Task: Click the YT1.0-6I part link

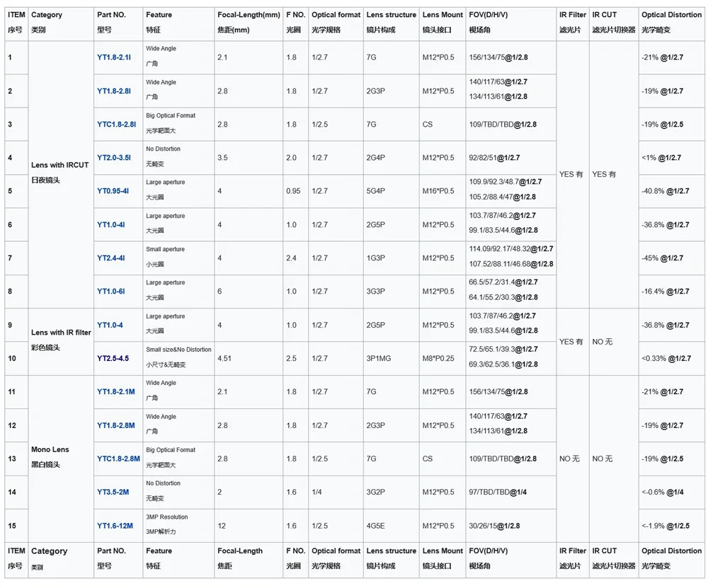Action: (x=111, y=292)
